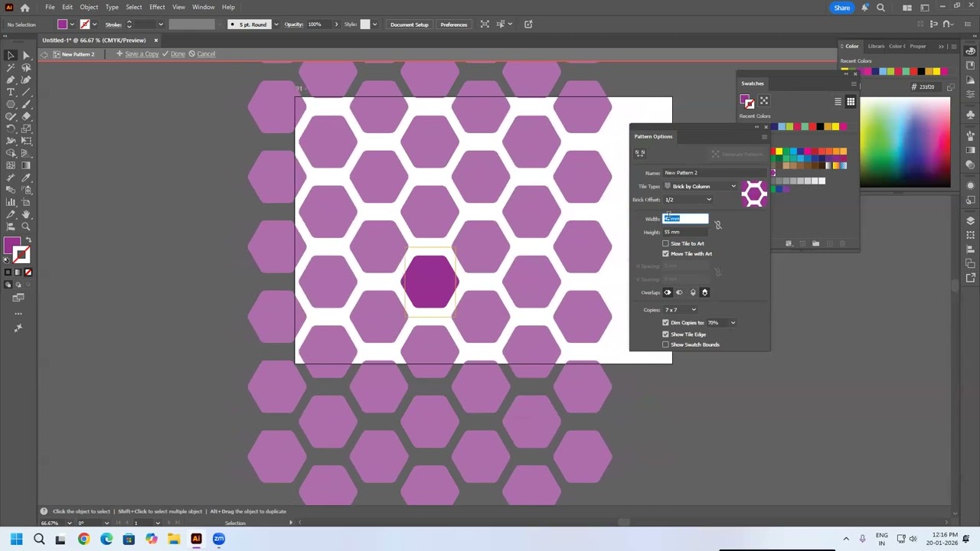Select the Pen tool
This screenshot has width=980, height=551.
pos(11,80)
